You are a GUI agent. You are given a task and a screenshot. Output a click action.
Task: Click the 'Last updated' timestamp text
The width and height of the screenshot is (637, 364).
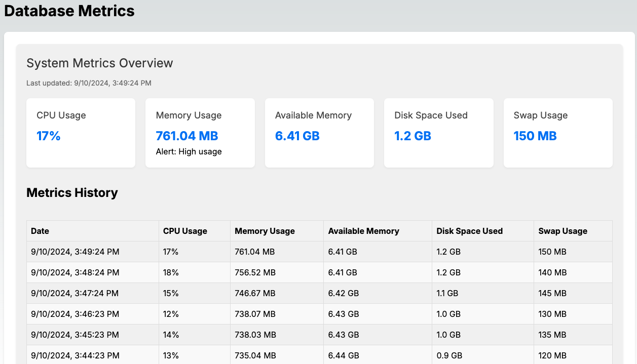89,83
